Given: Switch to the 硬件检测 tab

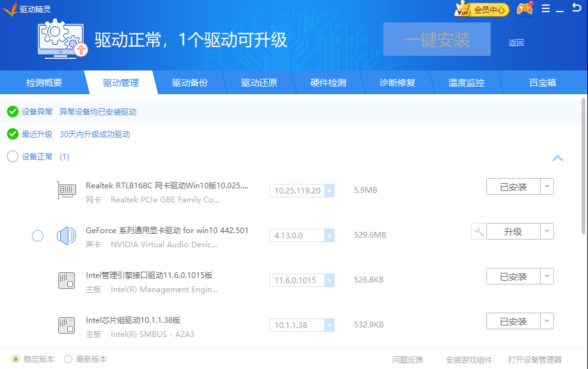Looking at the screenshot, I should (x=328, y=82).
